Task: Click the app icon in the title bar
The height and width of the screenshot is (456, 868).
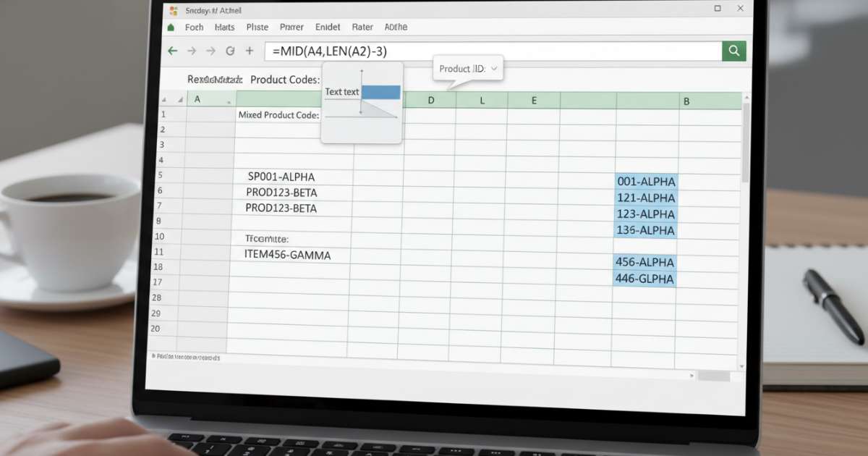Action: tap(172, 10)
